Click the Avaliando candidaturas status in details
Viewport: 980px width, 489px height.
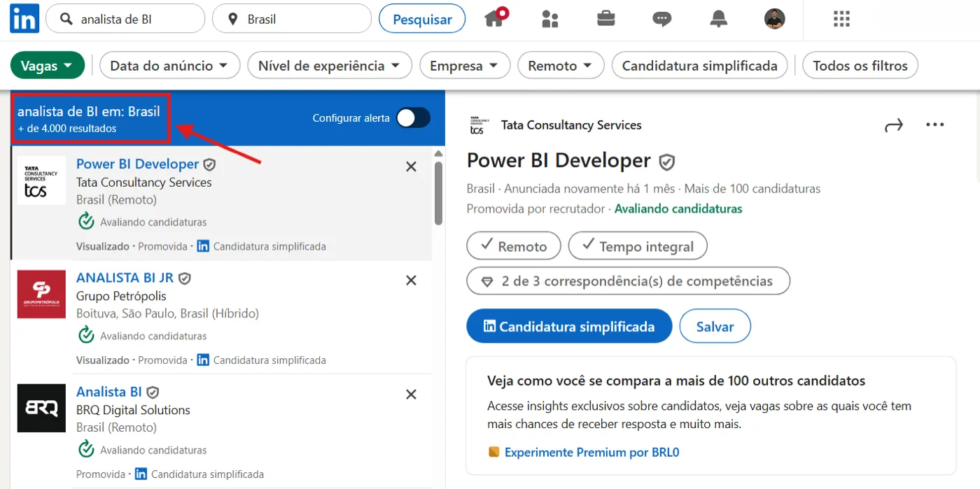pyautogui.click(x=678, y=208)
